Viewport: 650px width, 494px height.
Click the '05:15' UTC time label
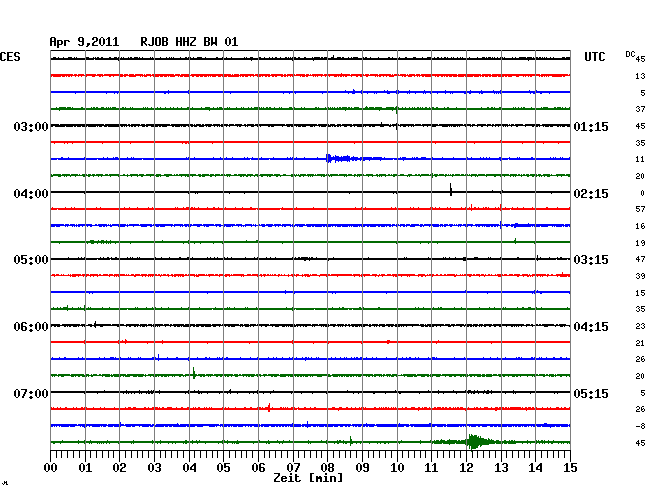(x=591, y=393)
